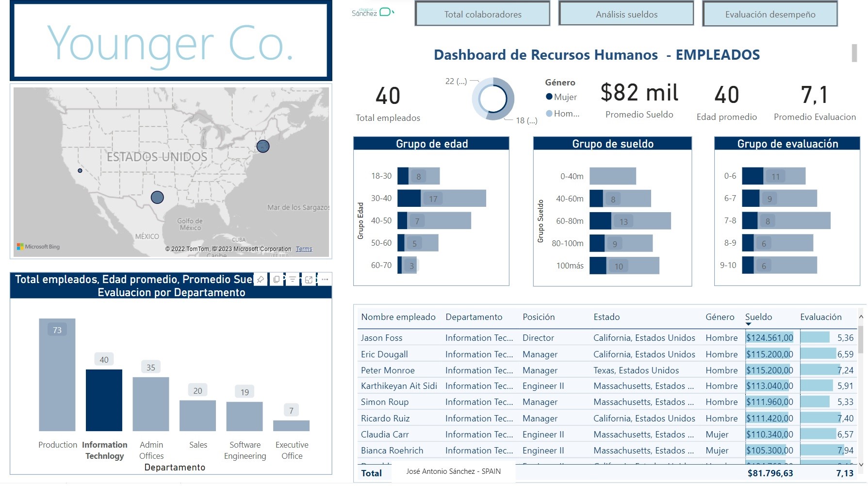Click the Microsoft Bing logo on map

tap(38, 247)
